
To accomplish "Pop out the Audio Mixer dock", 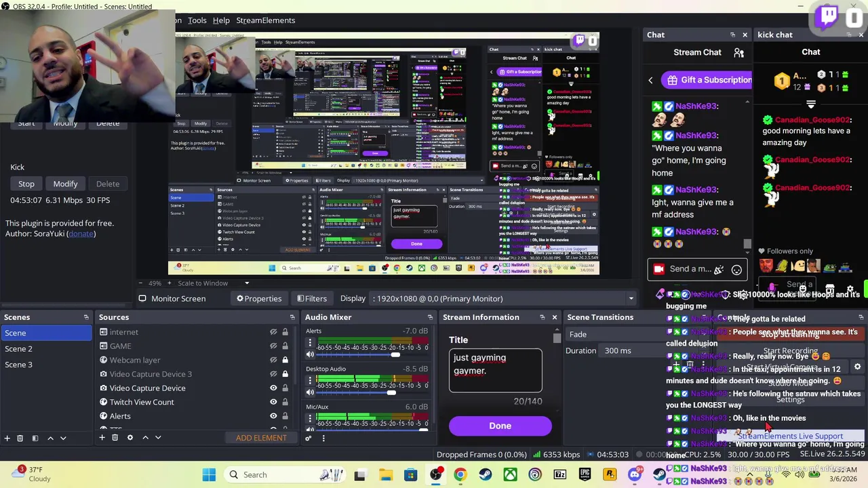I will tap(430, 317).
